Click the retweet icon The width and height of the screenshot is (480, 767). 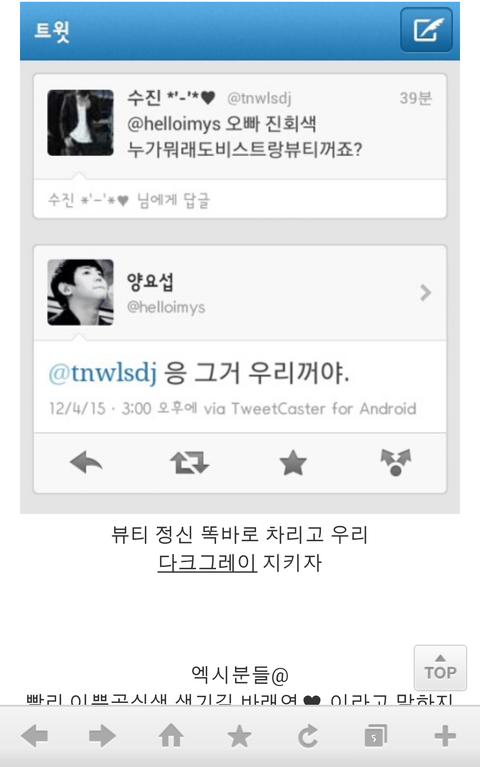point(189,463)
